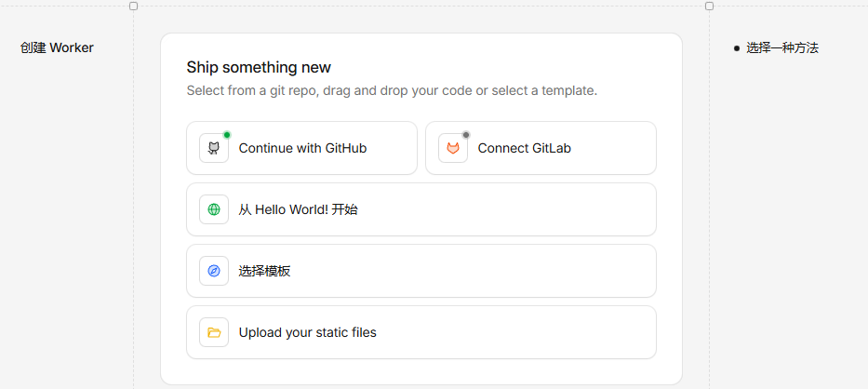Screen dimensions: 868x389
Task: Click the GitHub octocat icon
Action: tap(214, 148)
